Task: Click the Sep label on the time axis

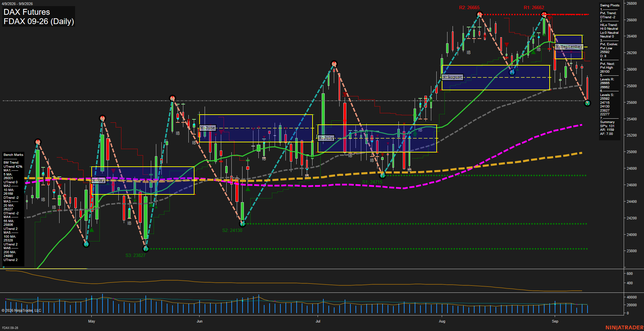Action: [555, 321]
